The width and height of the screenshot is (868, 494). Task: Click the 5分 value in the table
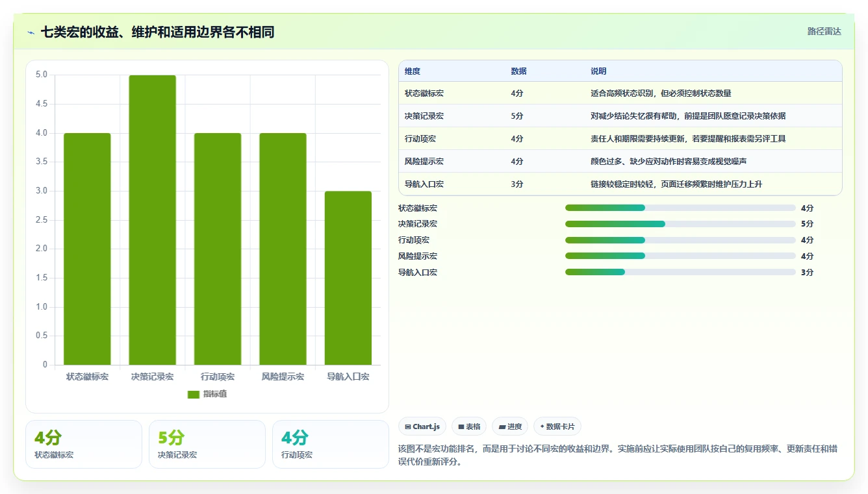click(517, 116)
